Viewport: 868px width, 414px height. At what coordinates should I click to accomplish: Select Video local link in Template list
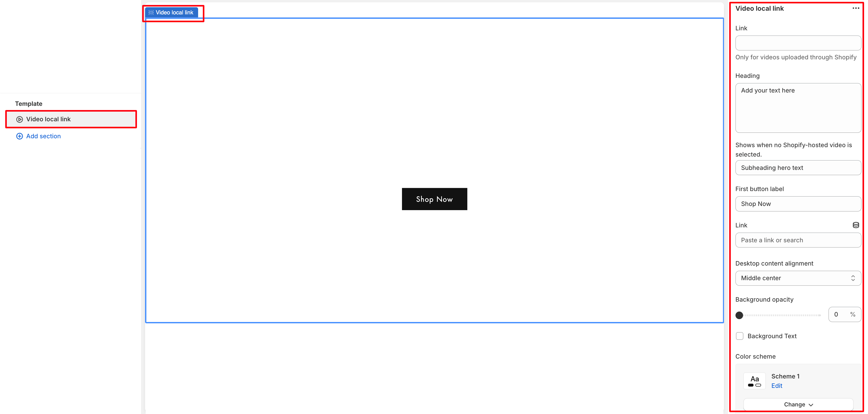click(x=71, y=119)
